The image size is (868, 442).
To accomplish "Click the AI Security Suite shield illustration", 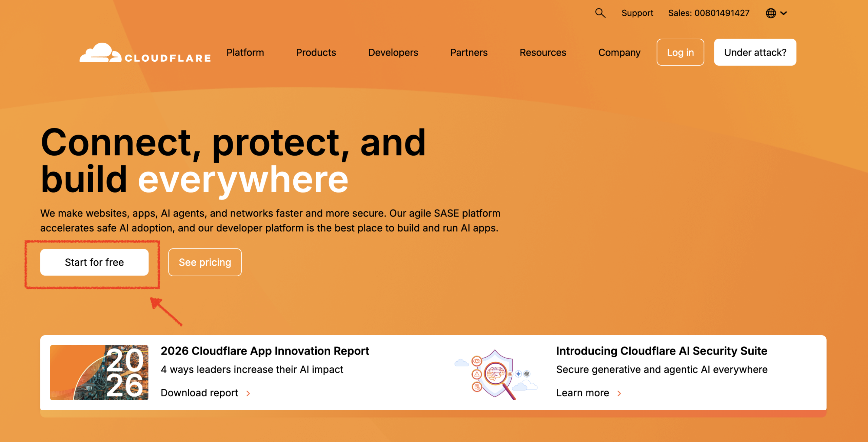I will point(496,373).
